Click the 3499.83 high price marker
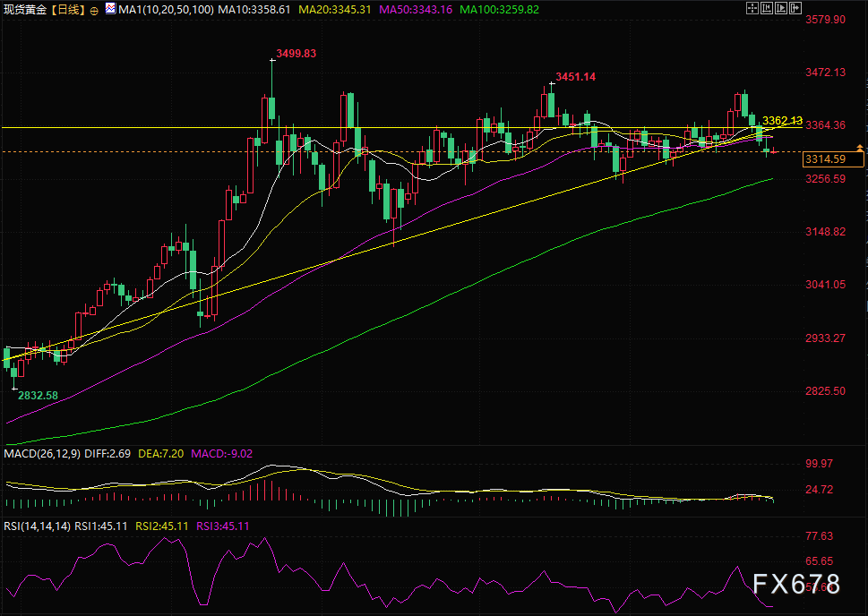The height and width of the screenshot is (616, 868). click(295, 54)
